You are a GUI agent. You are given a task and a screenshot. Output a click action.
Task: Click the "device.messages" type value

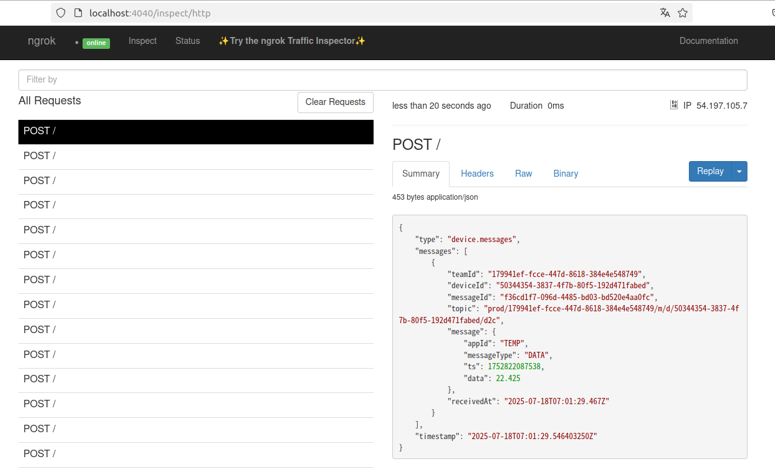click(x=482, y=240)
